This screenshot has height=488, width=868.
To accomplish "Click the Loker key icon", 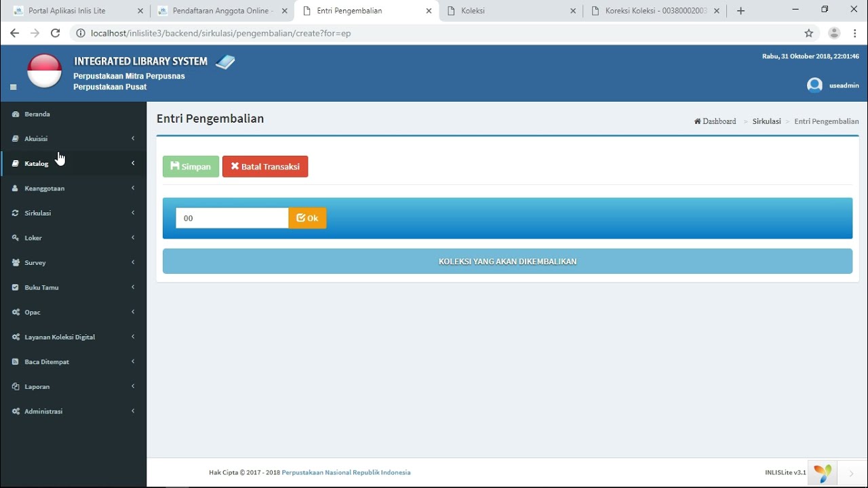I will (x=16, y=238).
